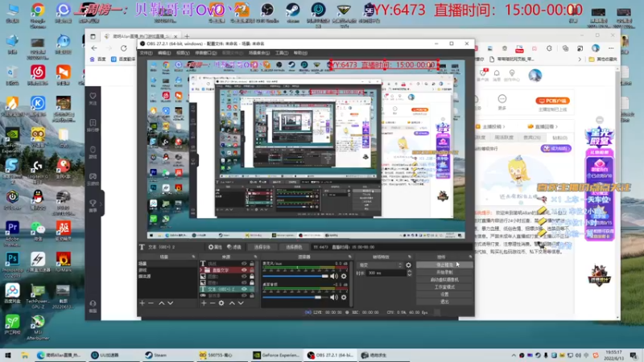Open the 工具(T) menu in OBS
This screenshot has width=644, height=362.
pyautogui.click(x=281, y=53)
